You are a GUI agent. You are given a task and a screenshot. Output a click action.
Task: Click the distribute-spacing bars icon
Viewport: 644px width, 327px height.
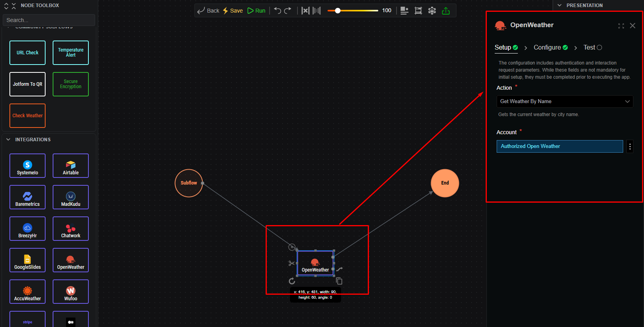pos(317,11)
